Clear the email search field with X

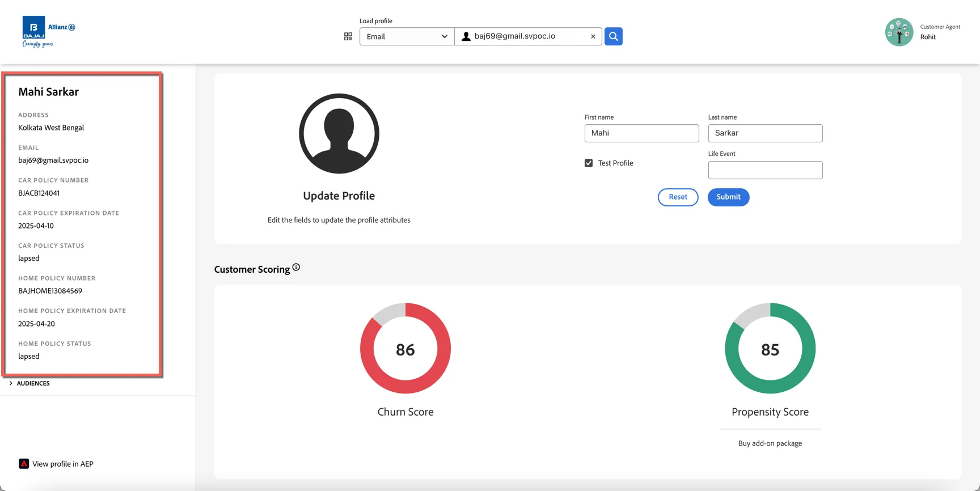[593, 36]
